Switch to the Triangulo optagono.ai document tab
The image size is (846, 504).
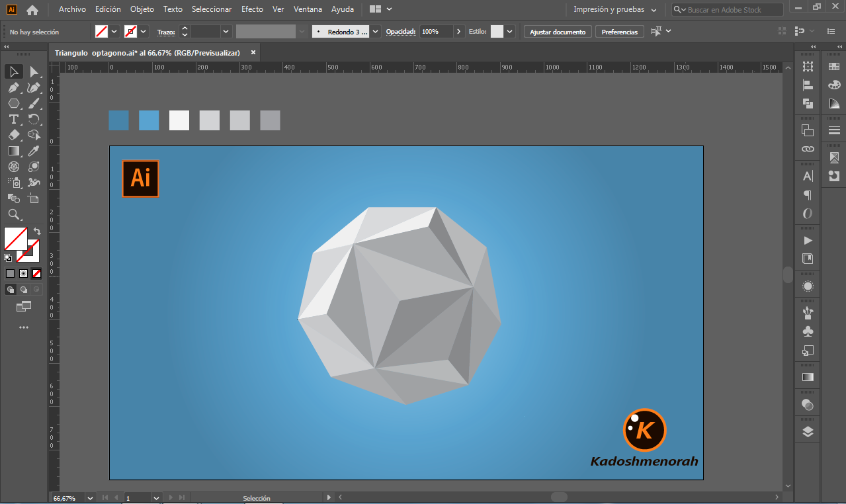tap(148, 53)
